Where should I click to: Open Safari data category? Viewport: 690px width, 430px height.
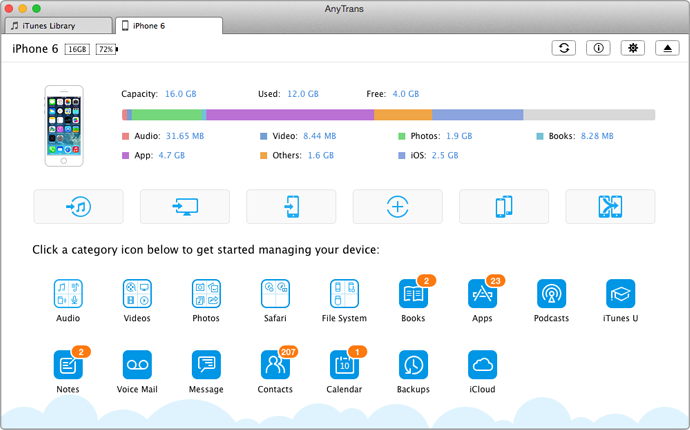tap(275, 294)
